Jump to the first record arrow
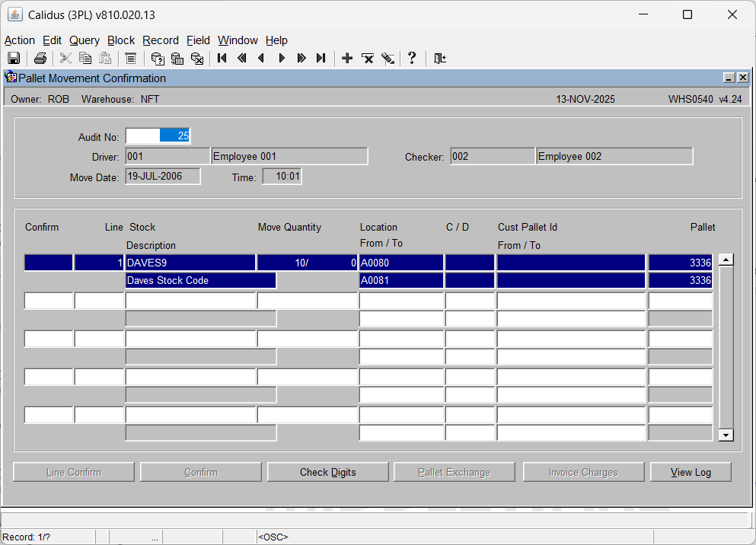This screenshot has width=756, height=545. [222, 59]
